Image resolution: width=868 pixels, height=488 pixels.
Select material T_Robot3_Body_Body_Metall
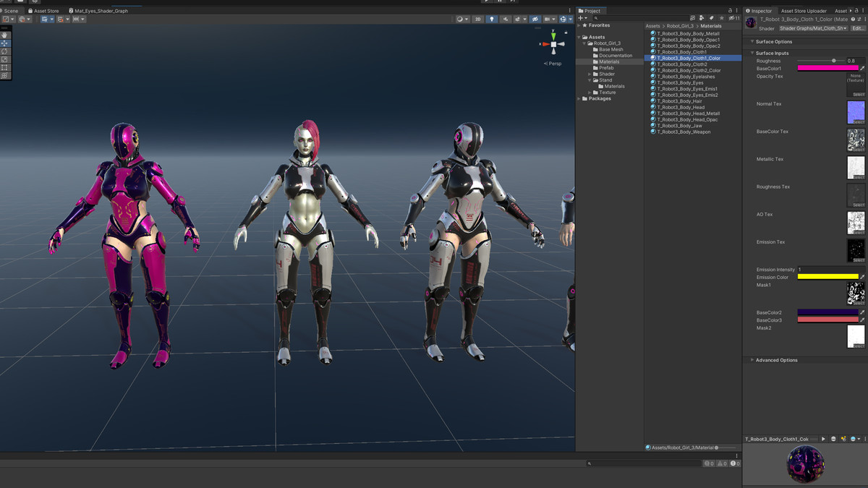tap(688, 33)
